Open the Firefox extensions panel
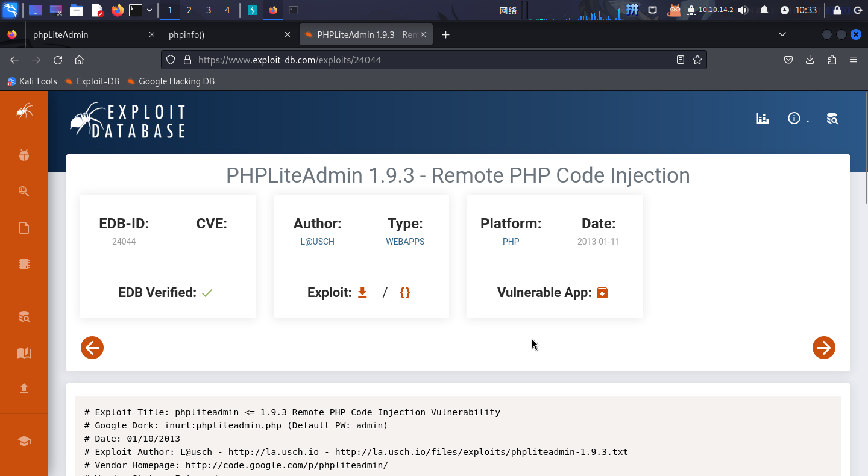868x476 pixels. (x=832, y=60)
